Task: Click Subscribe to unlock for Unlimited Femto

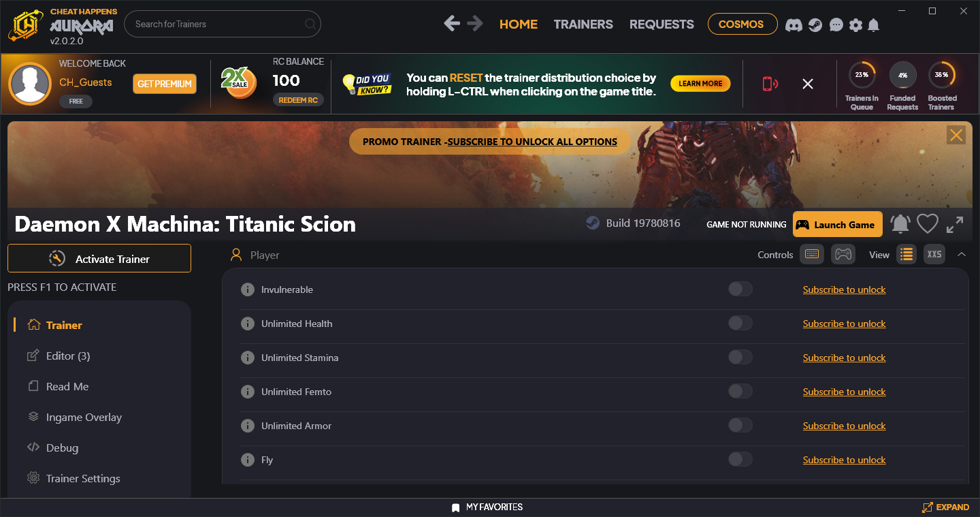Action: 844,392
